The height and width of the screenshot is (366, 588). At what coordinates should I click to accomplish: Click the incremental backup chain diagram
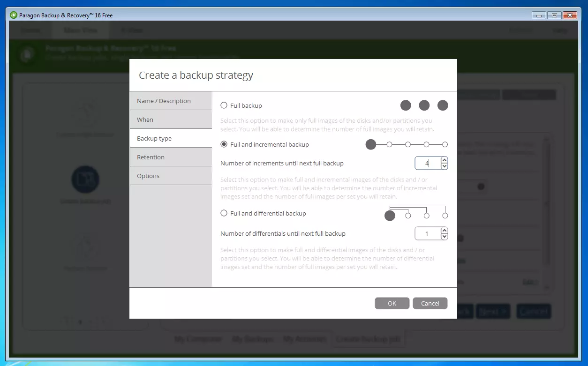(407, 144)
